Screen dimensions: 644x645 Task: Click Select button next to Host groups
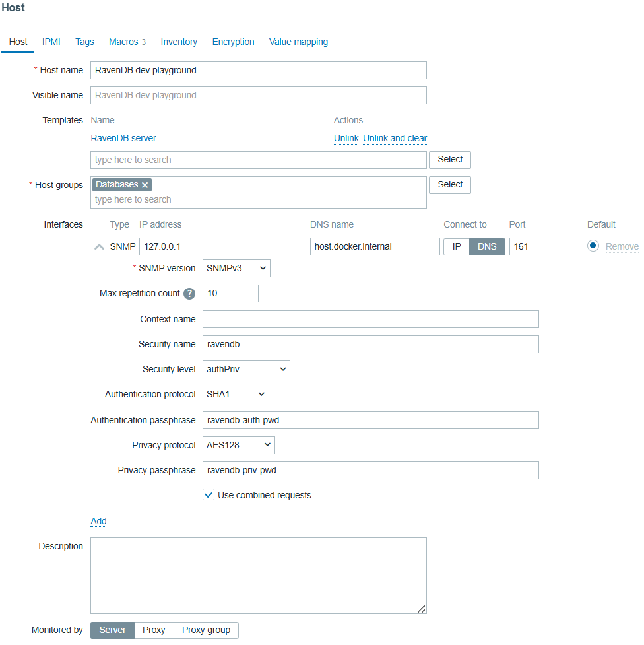[x=450, y=185]
